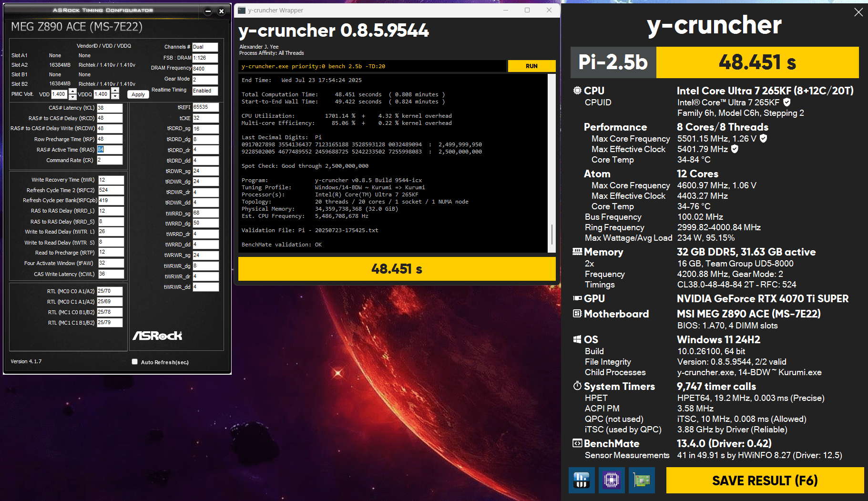Screen dimensions: 868x501
Task: Close the ASRock Timing Configurator window
Action: 221,11
